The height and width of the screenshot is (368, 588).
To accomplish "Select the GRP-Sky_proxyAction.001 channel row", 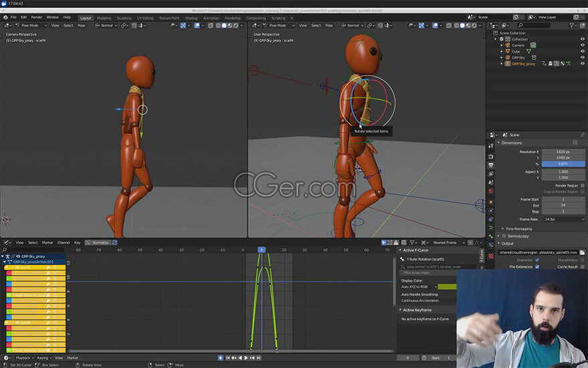I will 33,262.
